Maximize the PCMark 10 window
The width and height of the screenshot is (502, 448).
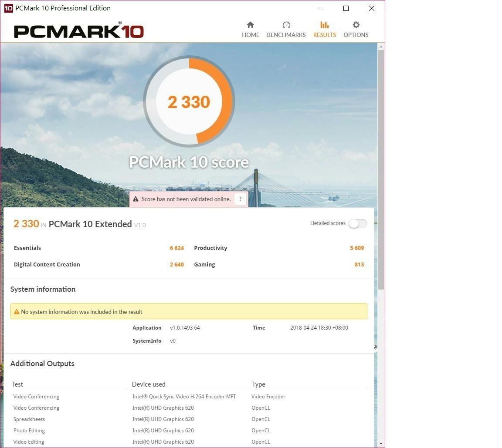[346, 8]
